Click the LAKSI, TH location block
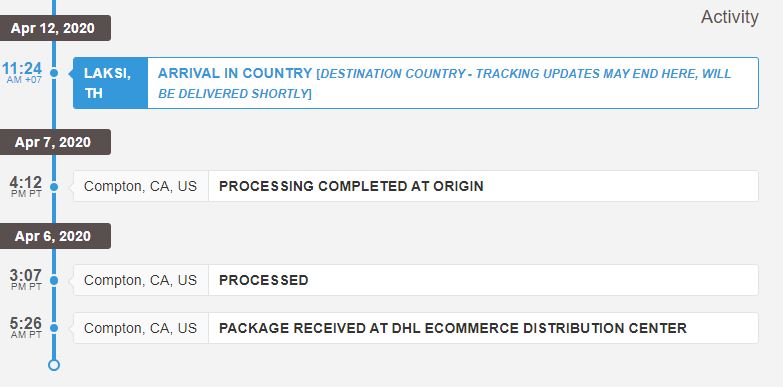The height and width of the screenshot is (387, 783). [x=110, y=83]
